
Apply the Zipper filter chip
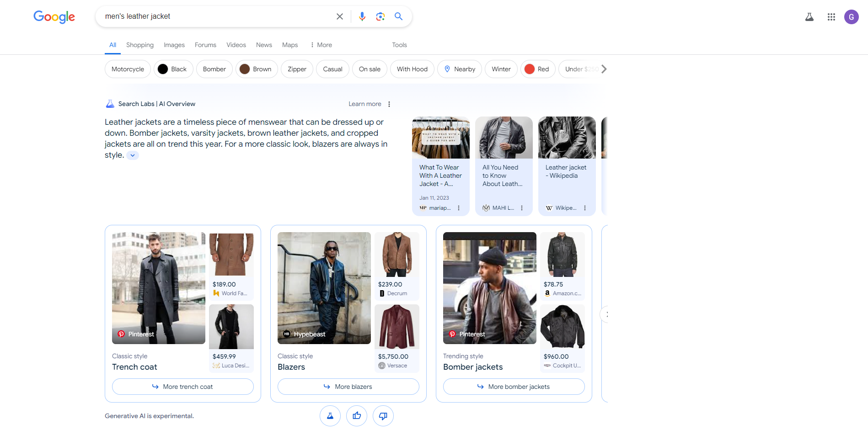click(x=297, y=69)
